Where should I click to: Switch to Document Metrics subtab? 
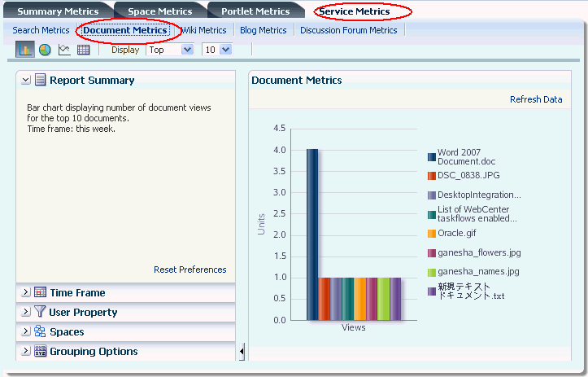pyautogui.click(x=125, y=30)
